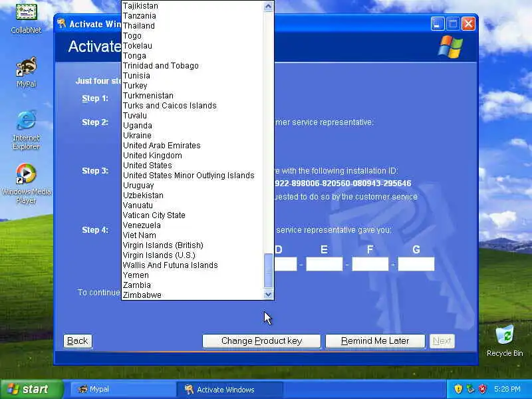Choose Tonga from the country list

pyautogui.click(x=192, y=56)
